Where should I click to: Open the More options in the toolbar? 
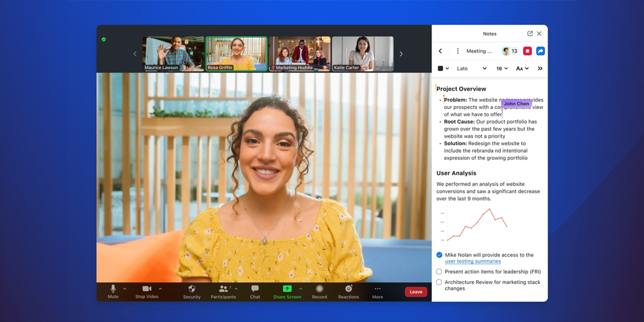coord(377,291)
